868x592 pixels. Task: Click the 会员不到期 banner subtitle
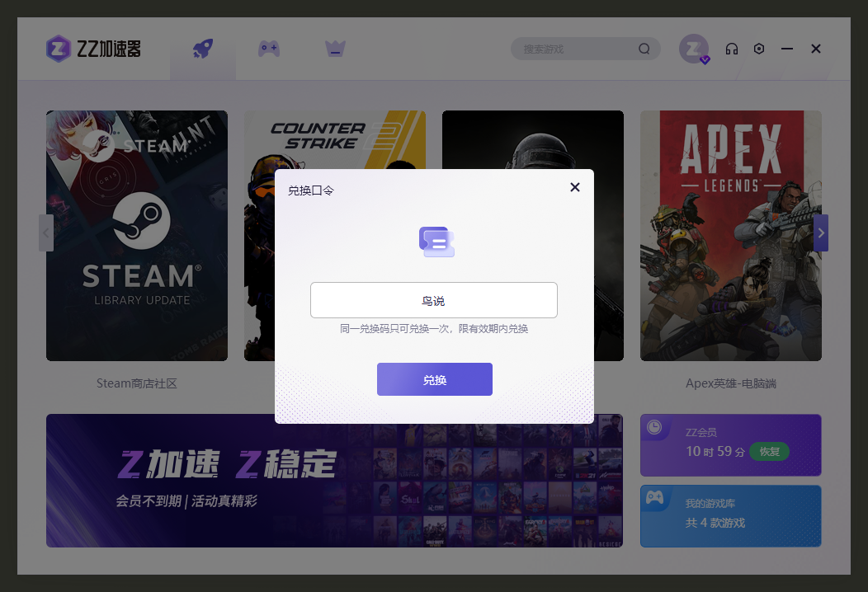tap(186, 501)
